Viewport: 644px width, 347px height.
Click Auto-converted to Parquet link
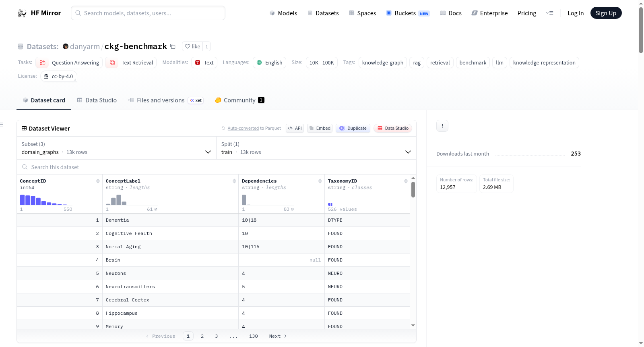[x=243, y=128]
